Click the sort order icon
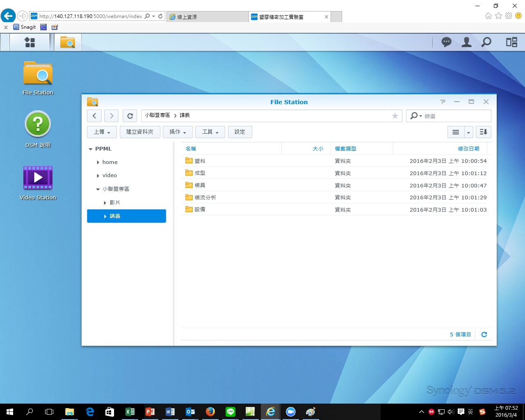The image size is (525, 420). tap(484, 132)
